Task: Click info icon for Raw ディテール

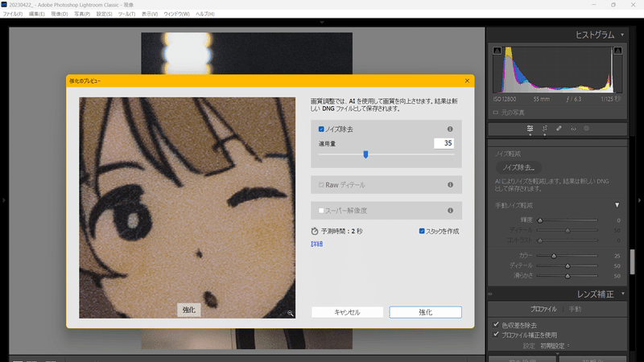Action: tap(450, 185)
